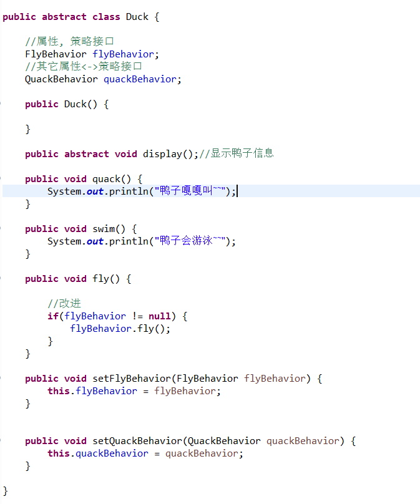The image size is (420, 504).
Task: Collapse the quack() method fold marker
Action: tap(1, 179)
